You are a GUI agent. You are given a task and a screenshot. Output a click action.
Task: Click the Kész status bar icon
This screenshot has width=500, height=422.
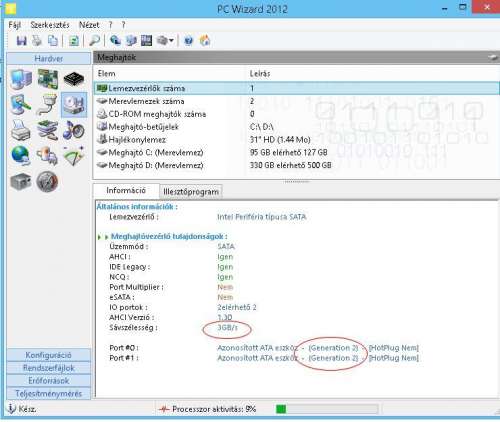(x=12, y=409)
